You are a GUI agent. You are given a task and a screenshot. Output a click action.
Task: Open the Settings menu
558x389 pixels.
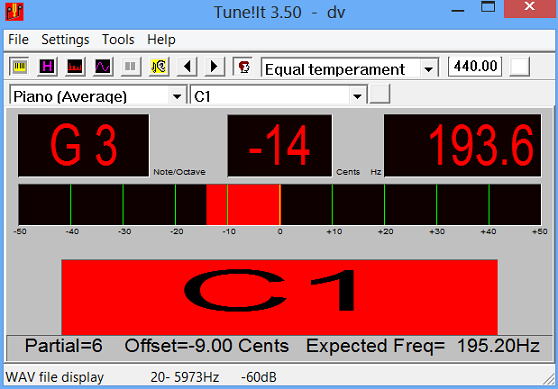click(65, 40)
